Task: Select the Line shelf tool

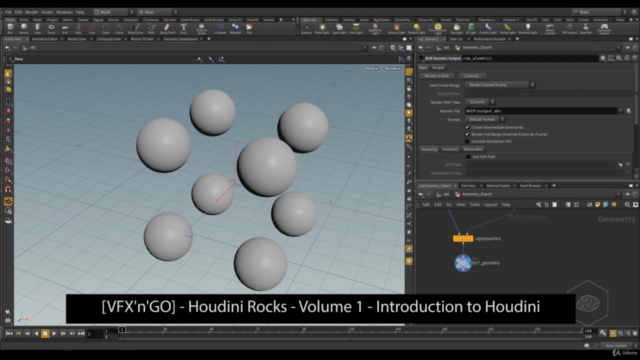Action: pos(92,28)
